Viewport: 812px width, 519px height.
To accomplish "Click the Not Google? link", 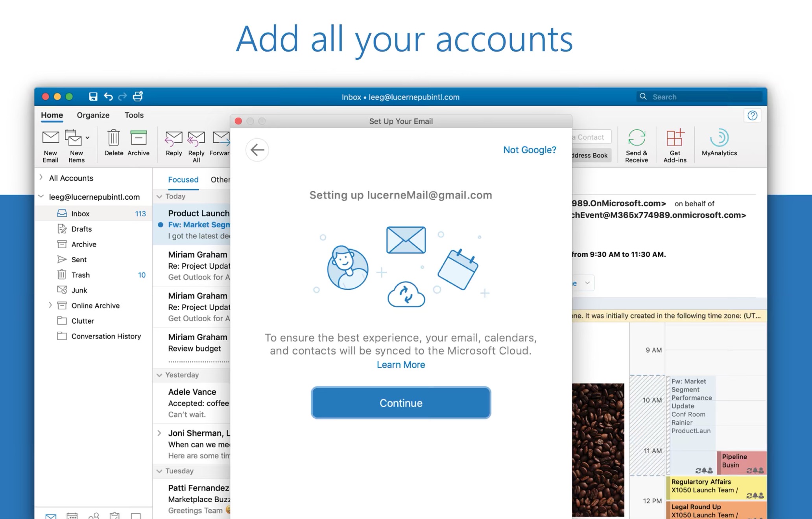I will coord(530,150).
